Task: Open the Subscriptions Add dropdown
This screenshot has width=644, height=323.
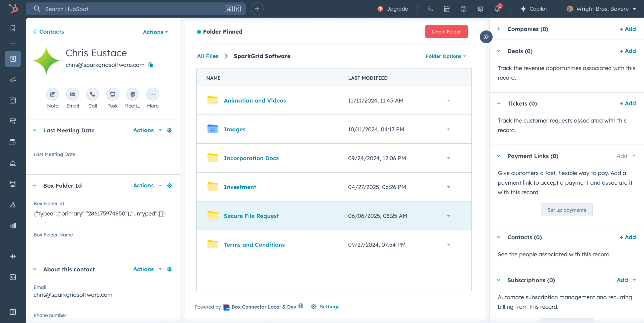Action: tap(626, 280)
